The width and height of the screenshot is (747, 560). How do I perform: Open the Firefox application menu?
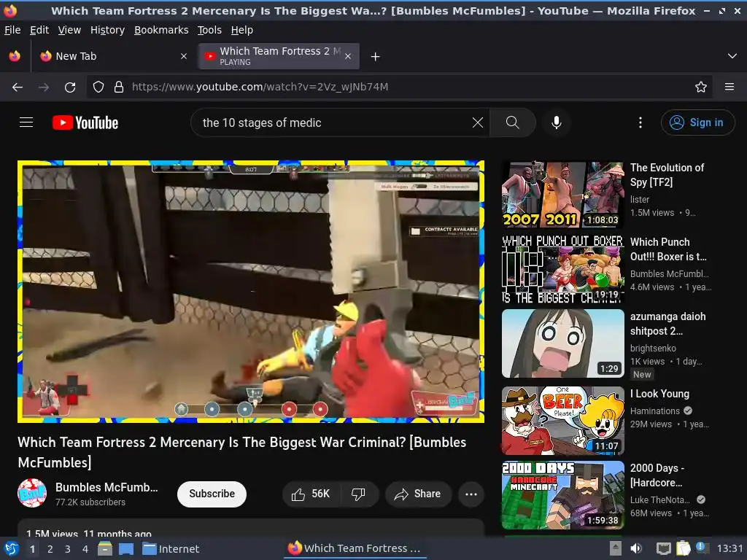point(729,87)
